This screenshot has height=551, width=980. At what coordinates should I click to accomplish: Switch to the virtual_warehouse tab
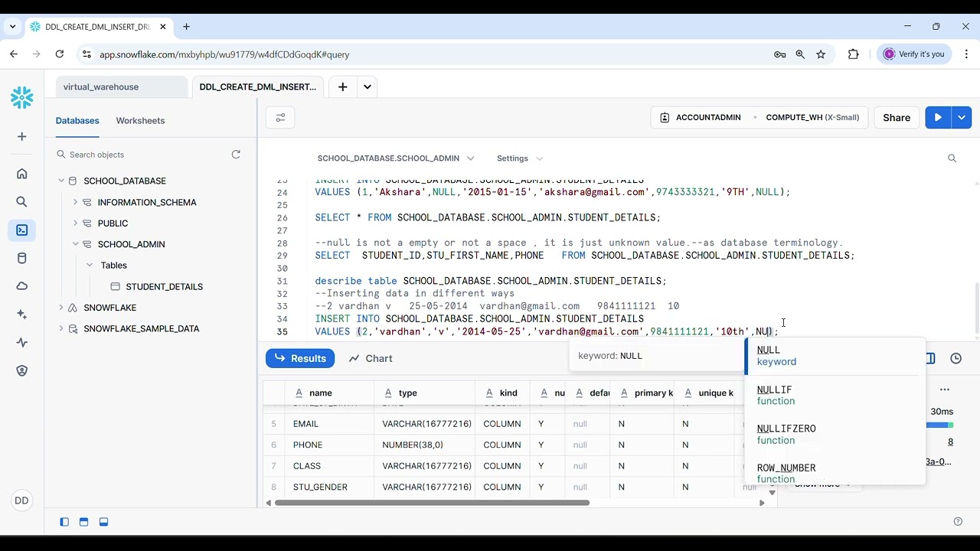pos(122,87)
